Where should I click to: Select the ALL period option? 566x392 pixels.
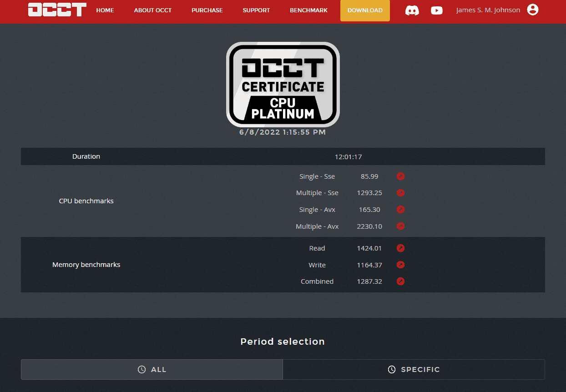coord(152,370)
